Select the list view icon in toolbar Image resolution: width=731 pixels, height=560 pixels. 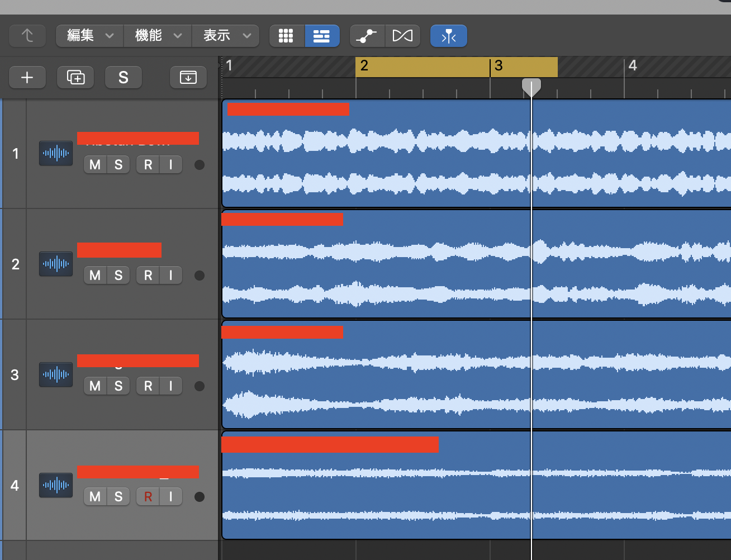[x=321, y=36]
